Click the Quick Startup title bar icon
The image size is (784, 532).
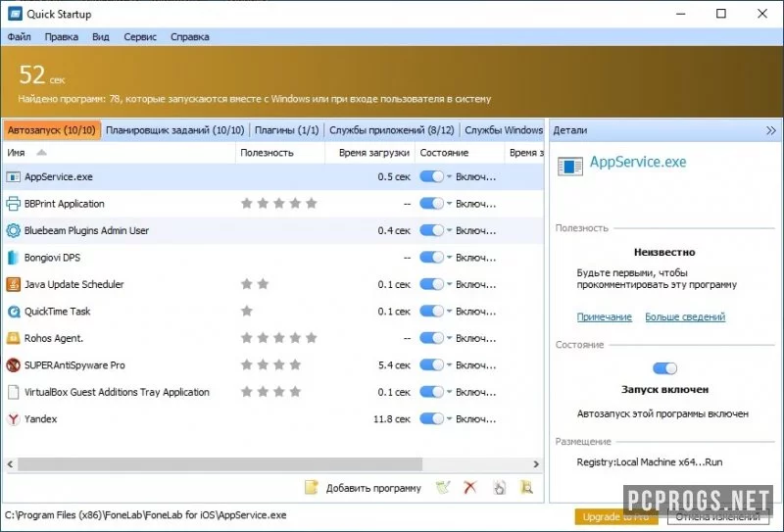(15, 14)
